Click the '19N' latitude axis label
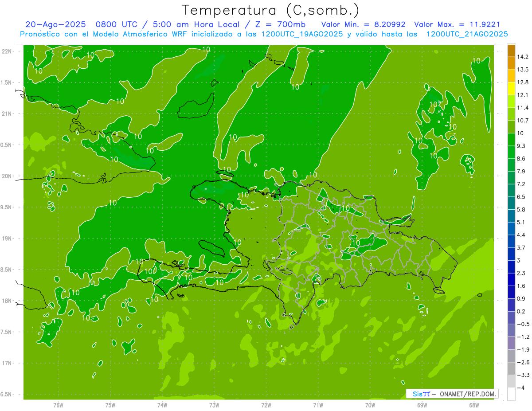532x411 pixels. point(7,239)
